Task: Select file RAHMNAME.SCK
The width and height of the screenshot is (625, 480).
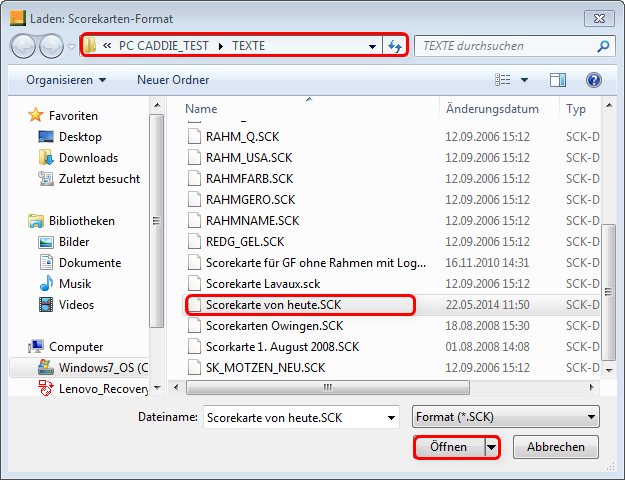Action: 252,221
